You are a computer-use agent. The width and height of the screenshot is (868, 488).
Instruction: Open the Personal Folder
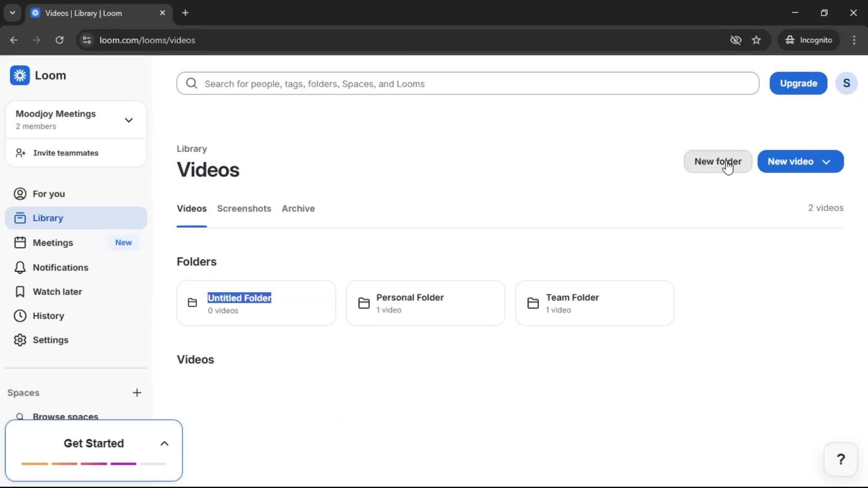click(425, 303)
